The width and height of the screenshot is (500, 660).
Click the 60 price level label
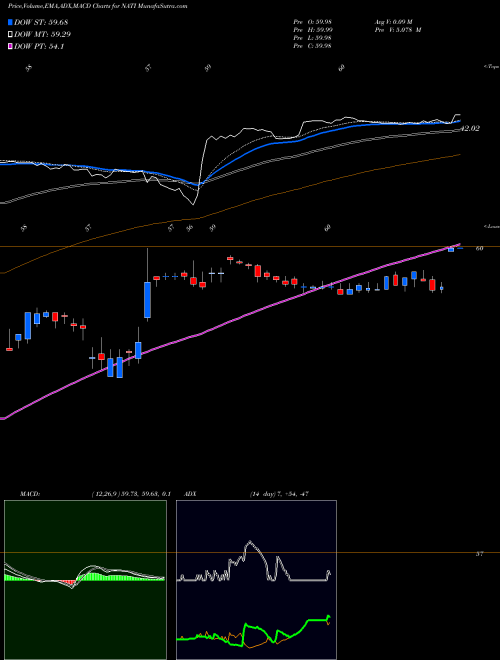tap(479, 249)
